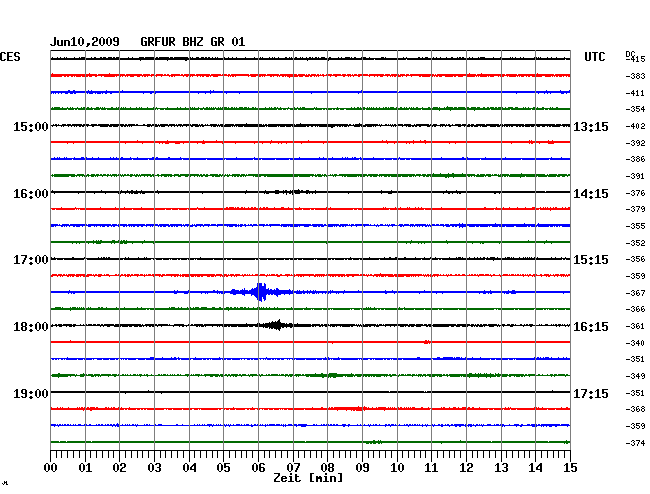Click the large blue seismic event burst
Viewport: 650px width, 494px height.
tap(261, 292)
